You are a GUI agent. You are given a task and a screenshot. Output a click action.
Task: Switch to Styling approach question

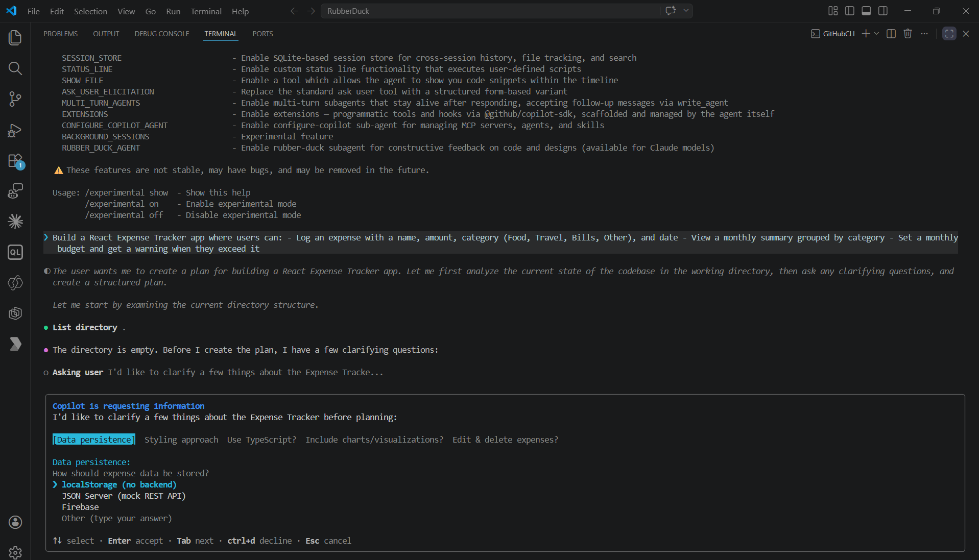point(181,440)
